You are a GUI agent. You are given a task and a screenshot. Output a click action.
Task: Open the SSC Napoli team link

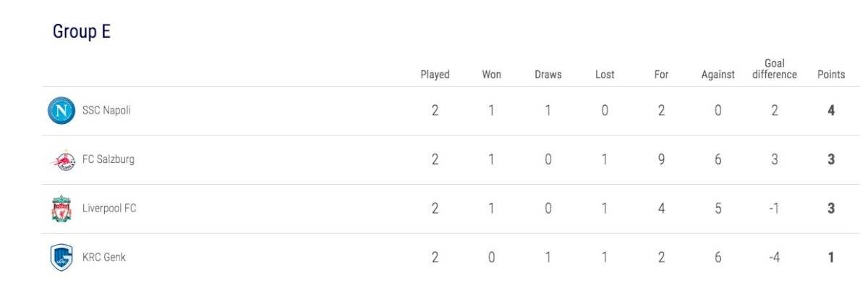point(106,111)
